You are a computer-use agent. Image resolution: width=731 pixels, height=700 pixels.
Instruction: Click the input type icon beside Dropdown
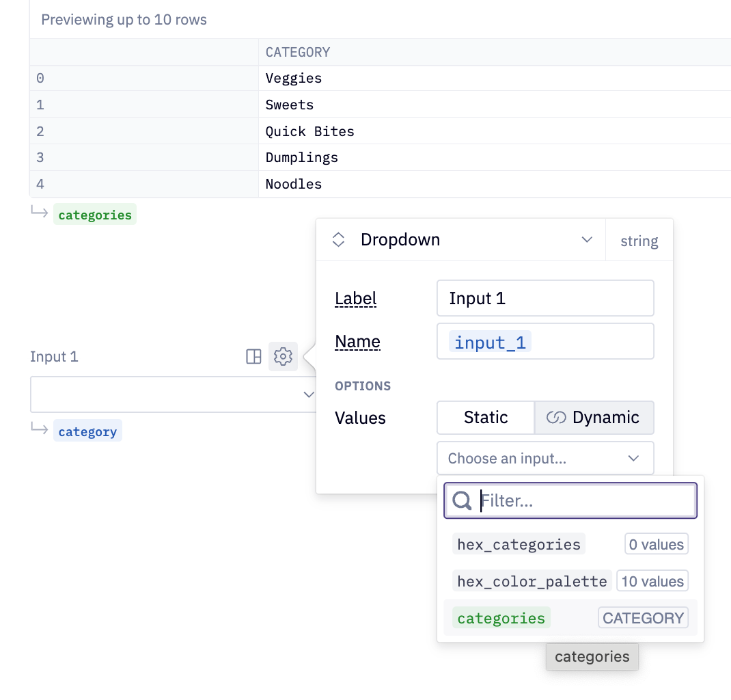coord(338,239)
